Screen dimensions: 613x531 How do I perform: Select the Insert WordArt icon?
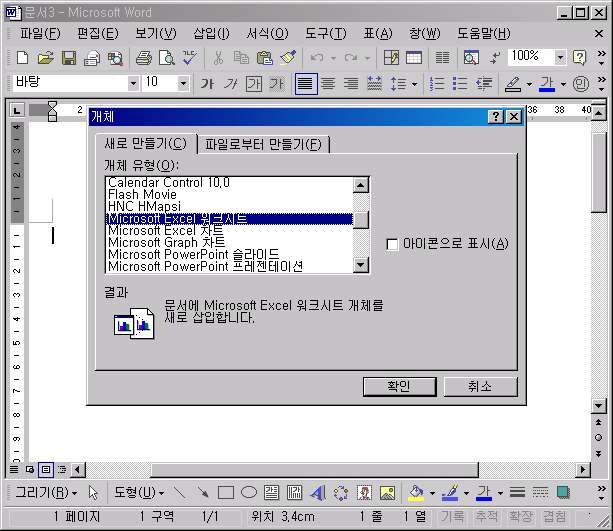[x=318, y=492]
